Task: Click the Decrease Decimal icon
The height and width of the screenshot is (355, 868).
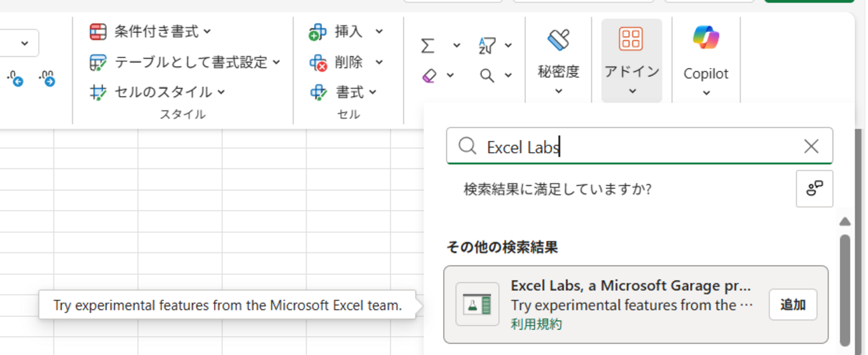Action: point(47,79)
